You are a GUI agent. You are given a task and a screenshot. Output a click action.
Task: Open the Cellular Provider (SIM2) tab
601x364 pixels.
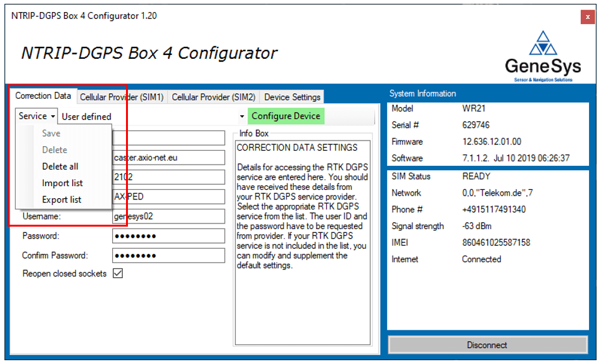tap(213, 97)
